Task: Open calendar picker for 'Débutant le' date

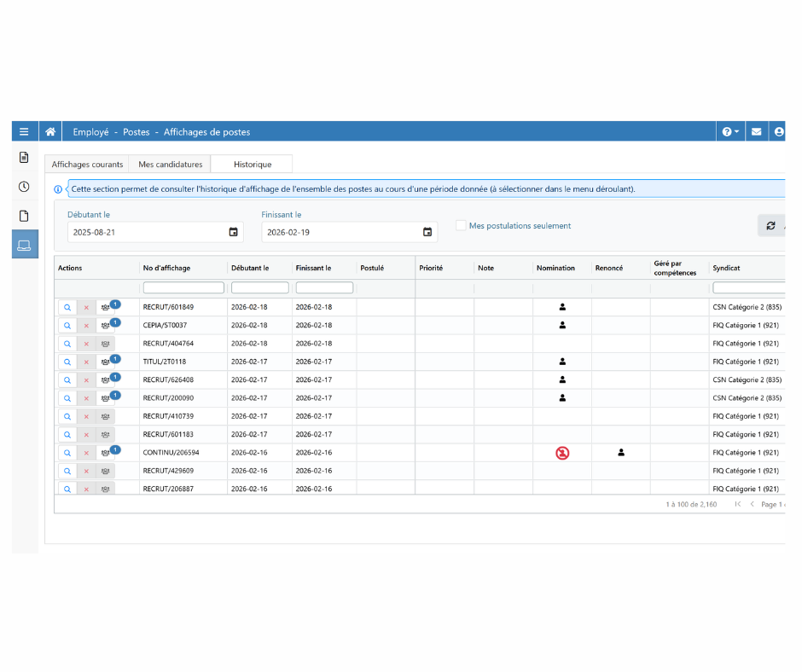Action: [x=233, y=232]
